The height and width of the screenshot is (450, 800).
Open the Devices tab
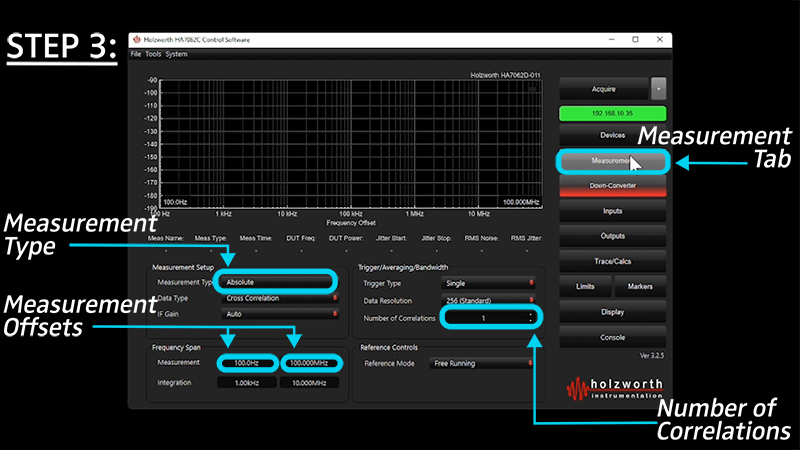tap(612, 135)
